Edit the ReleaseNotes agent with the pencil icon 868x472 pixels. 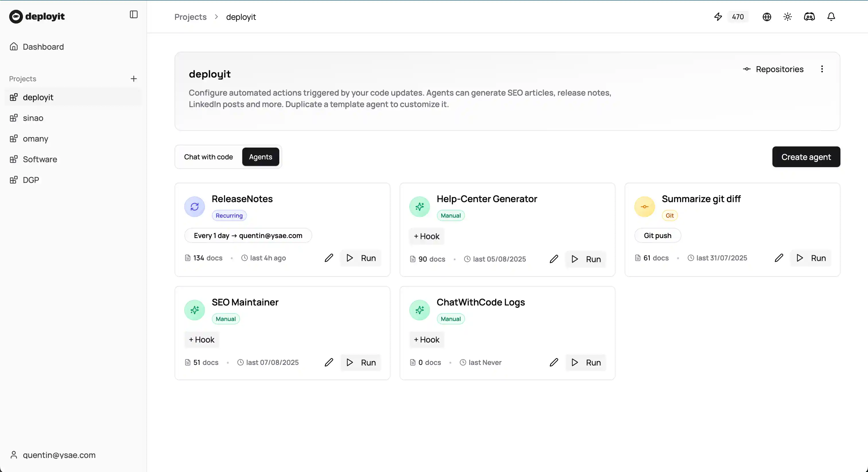coord(329,258)
